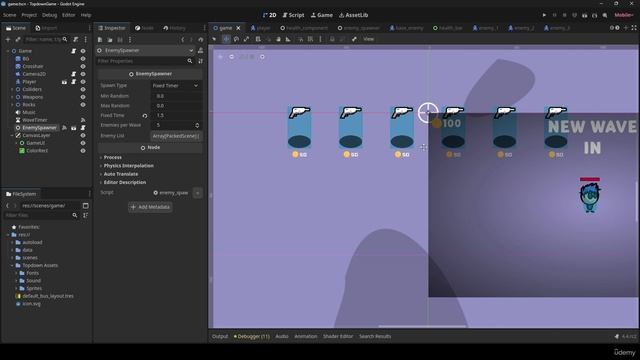640x360 pixels.
Task: Click the Max Random value field
Action: point(176,106)
